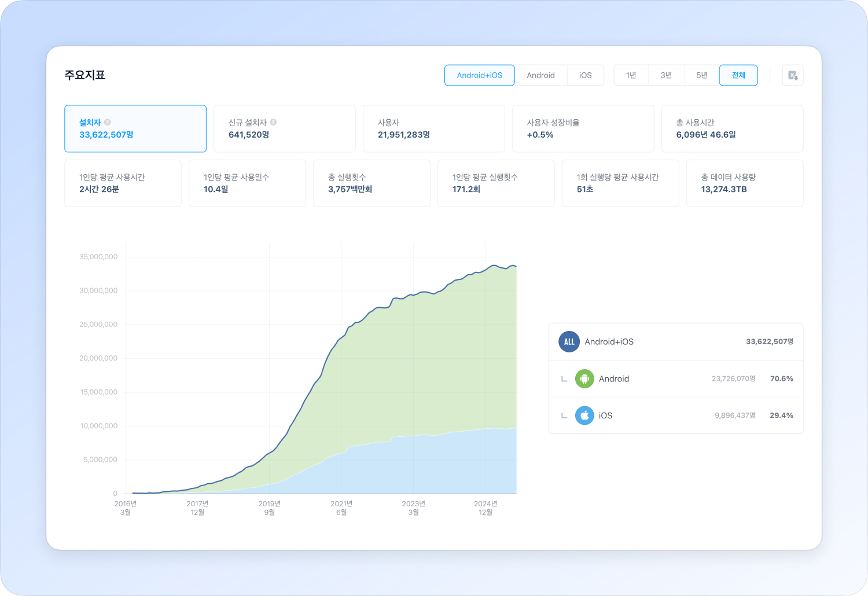Select the 총 실행횟수 metric card
Viewport: 868px width, 596px height.
[x=372, y=183]
